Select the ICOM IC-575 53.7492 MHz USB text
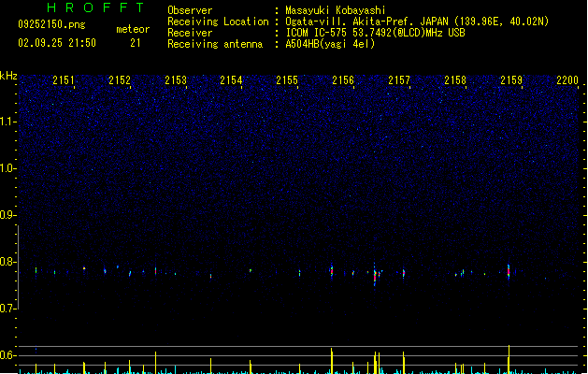Image resolution: width=588 pixels, height=374 pixels. tap(375, 33)
